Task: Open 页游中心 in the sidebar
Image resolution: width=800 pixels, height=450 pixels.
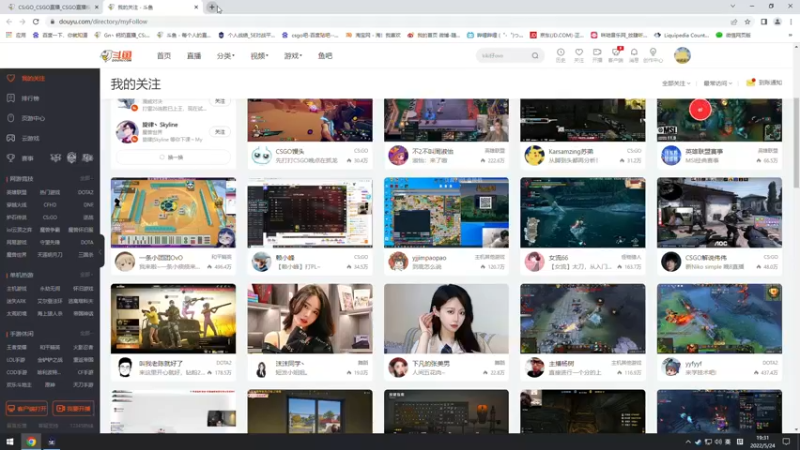Action: pos(33,118)
